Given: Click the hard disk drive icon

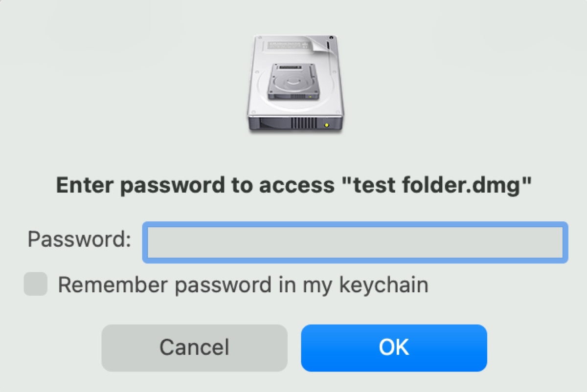Looking at the screenshot, I should pos(293,83).
